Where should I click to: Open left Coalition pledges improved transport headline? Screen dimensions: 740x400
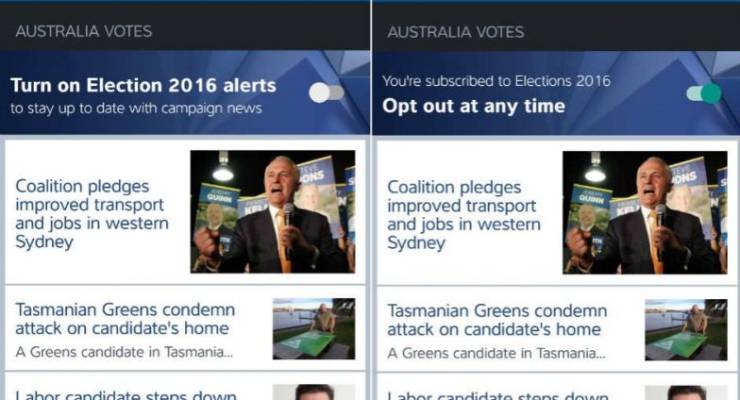pyautogui.click(x=92, y=214)
